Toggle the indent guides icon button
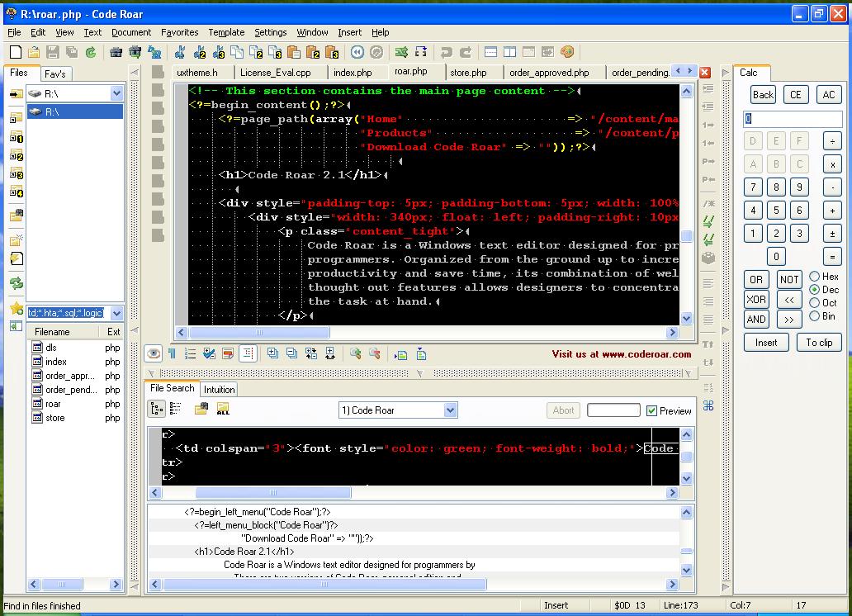Image resolution: width=852 pixels, height=616 pixels. pos(247,354)
